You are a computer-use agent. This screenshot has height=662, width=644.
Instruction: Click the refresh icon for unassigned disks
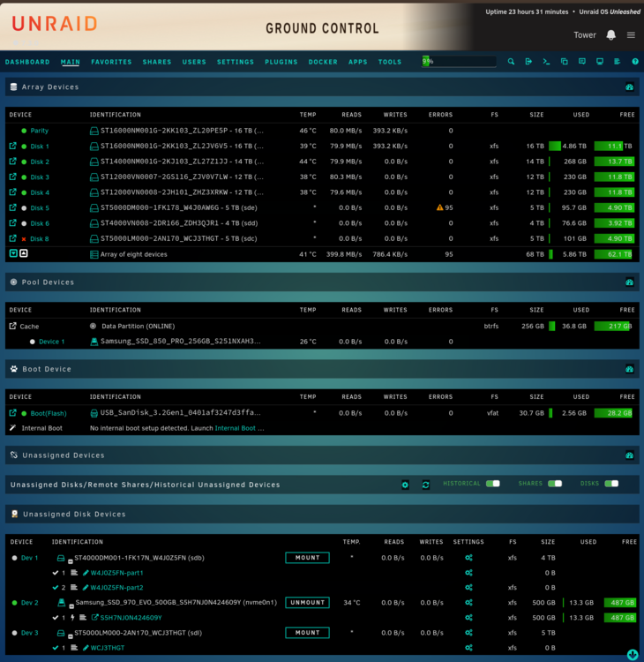click(x=426, y=485)
